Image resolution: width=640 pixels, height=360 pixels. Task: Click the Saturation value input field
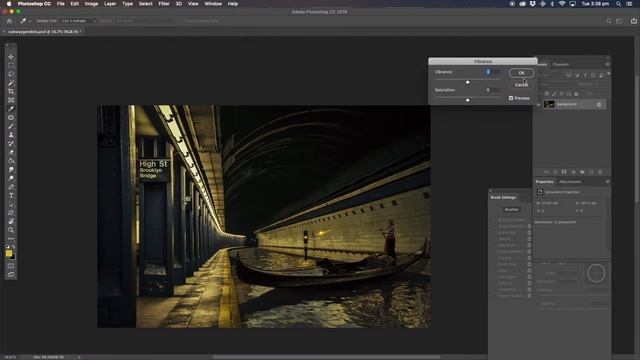493,90
